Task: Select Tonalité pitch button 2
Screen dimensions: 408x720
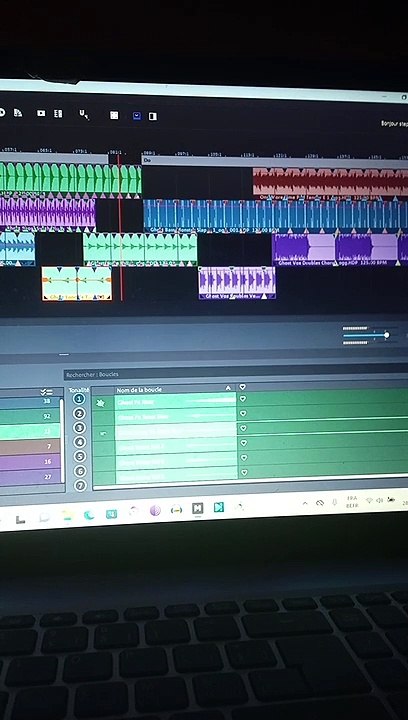Action: click(79, 414)
